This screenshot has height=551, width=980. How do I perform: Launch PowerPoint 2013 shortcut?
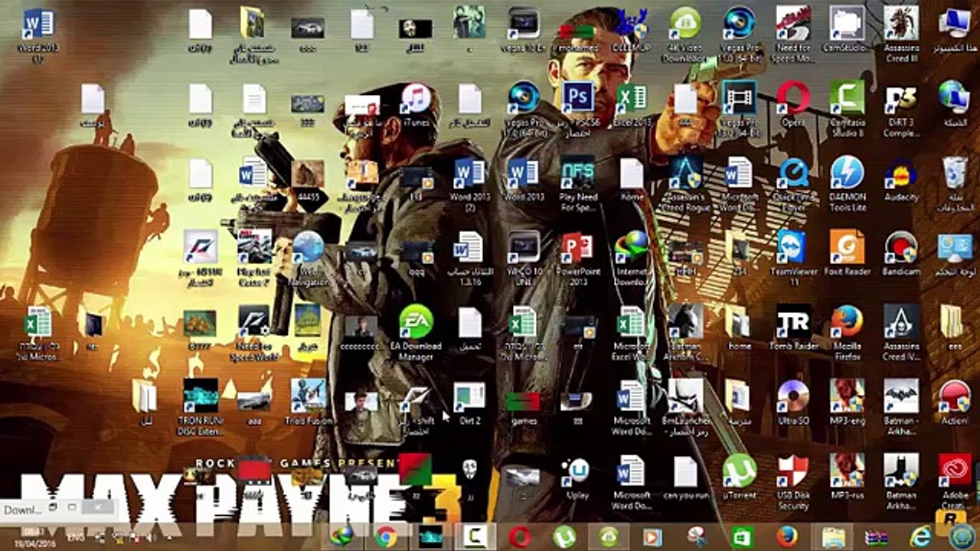pos(578,259)
